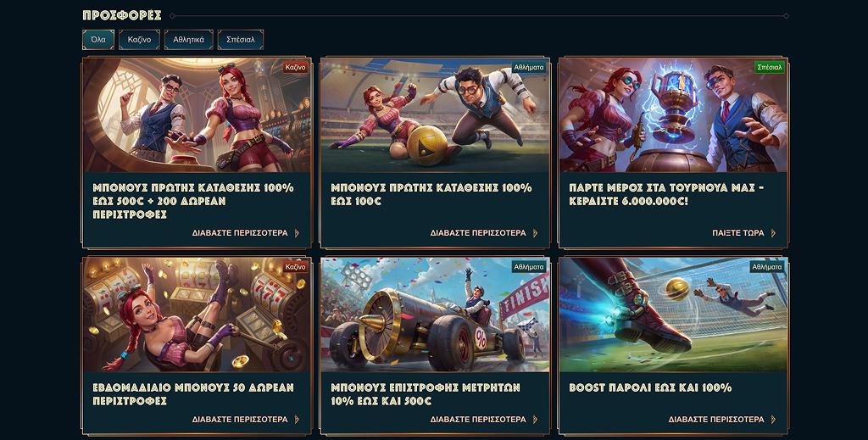The image size is (868, 440).
Task: Click ΔΙΑΒΑΣΤΕ ΠΕΡΙΣΣΟΤΕΡΑ on 100% έως 100€ card
Action: (478, 233)
